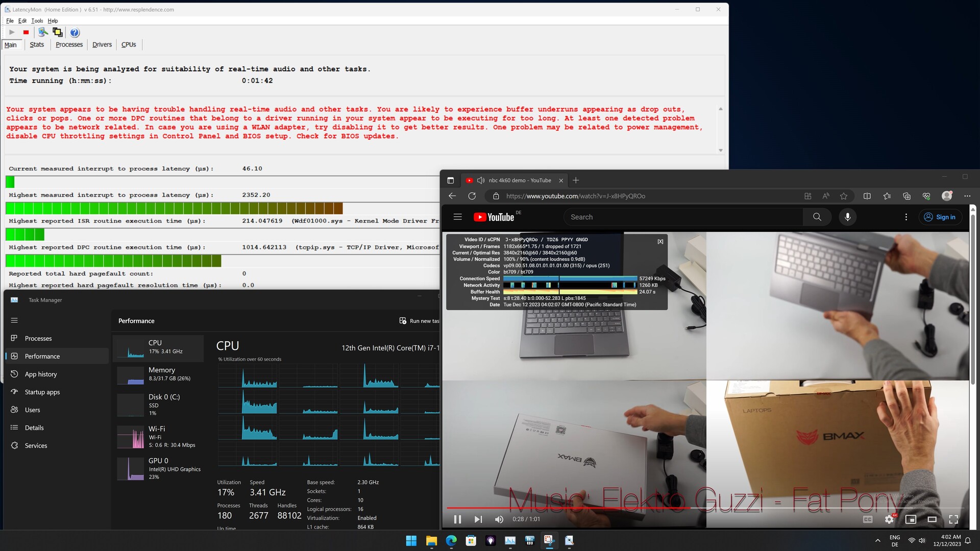Toggle theater mode in YouTube player
The image size is (980, 551).
click(932, 519)
